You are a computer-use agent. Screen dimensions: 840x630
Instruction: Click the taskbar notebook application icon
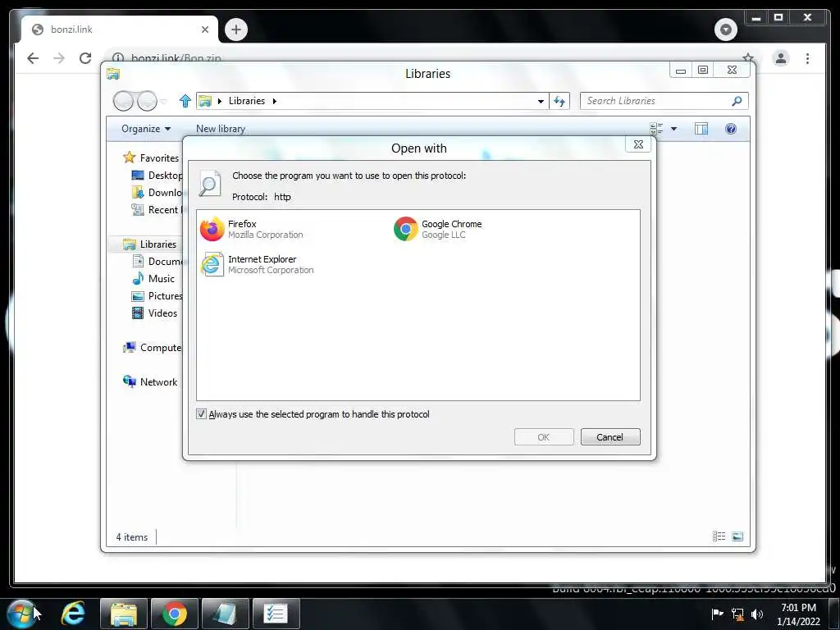(226, 614)
